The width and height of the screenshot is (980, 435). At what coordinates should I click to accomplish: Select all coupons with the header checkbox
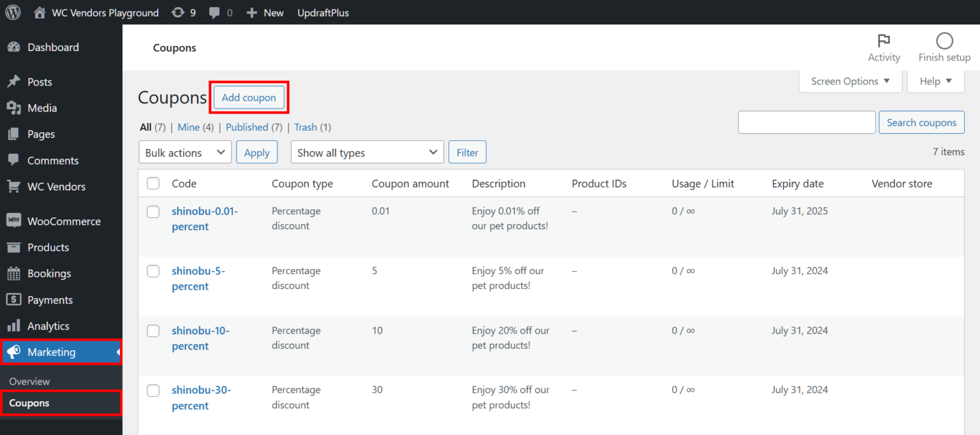(153, 183)
